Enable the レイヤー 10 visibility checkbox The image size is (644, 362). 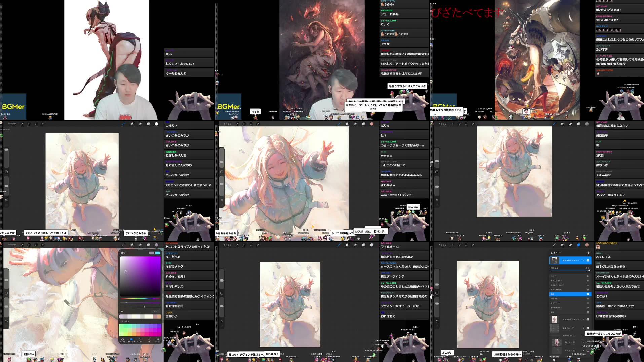(x=587, y=350)
